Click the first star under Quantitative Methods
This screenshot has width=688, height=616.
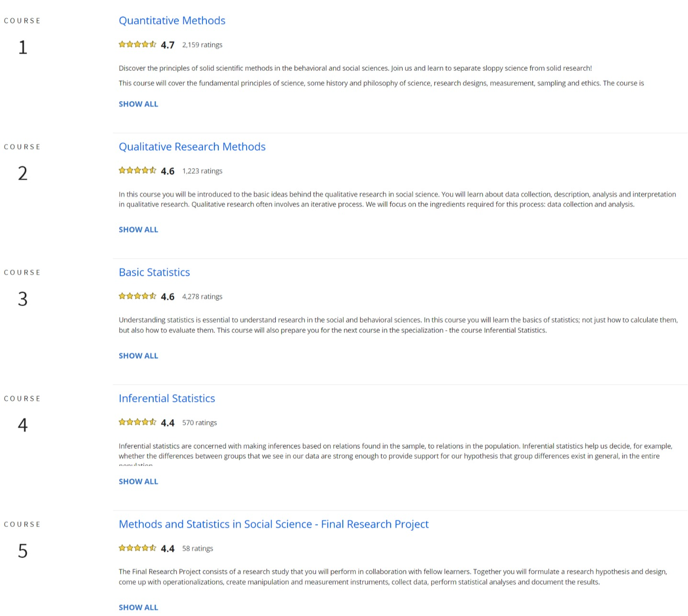click(123, 44)
